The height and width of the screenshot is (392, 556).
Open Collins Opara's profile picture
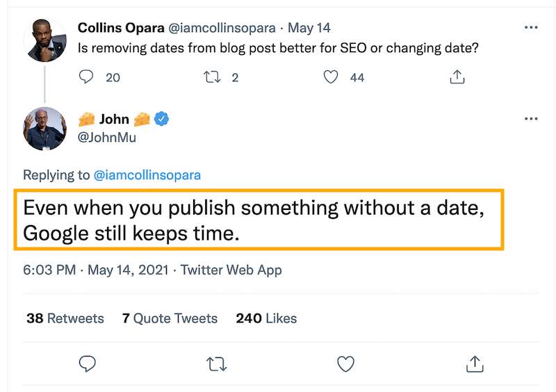point(45,39)
